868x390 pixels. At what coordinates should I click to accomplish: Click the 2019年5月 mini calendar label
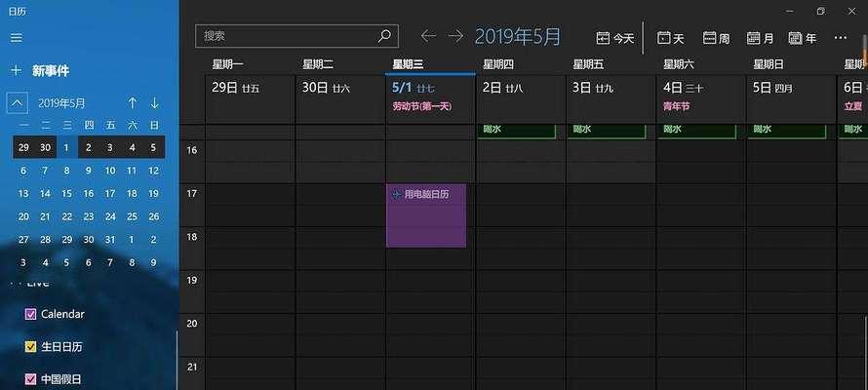[61, 103]
